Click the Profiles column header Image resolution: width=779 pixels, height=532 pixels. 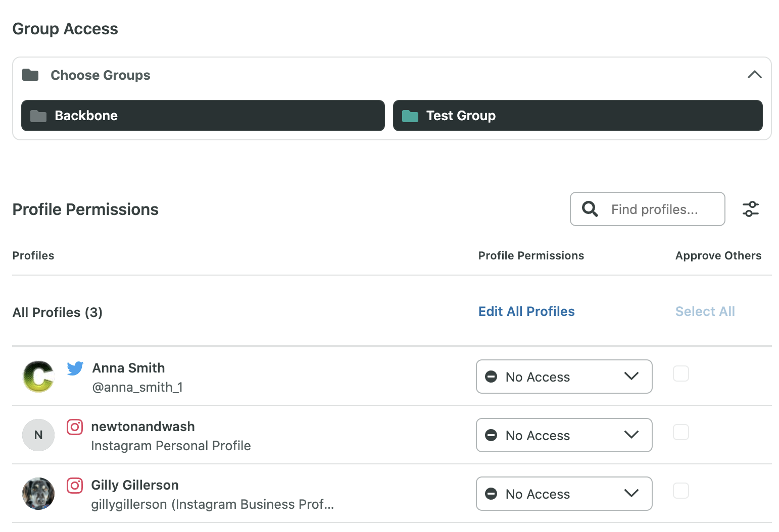pyautogui.click(x=33, y=255)
